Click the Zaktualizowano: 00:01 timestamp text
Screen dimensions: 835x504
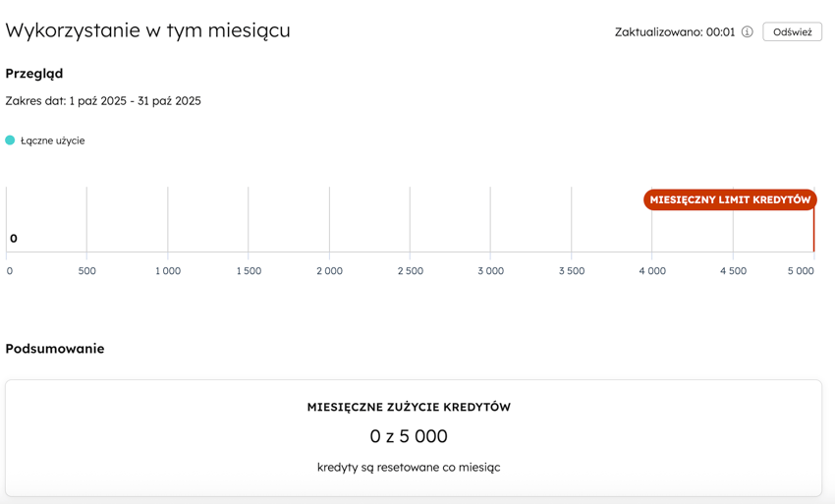coord(675,32)
